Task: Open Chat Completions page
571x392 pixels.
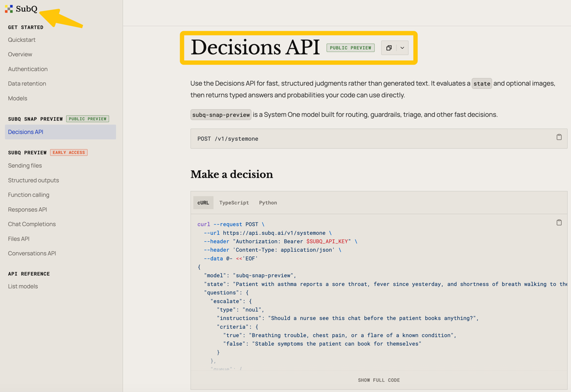Action: point(32,224)
